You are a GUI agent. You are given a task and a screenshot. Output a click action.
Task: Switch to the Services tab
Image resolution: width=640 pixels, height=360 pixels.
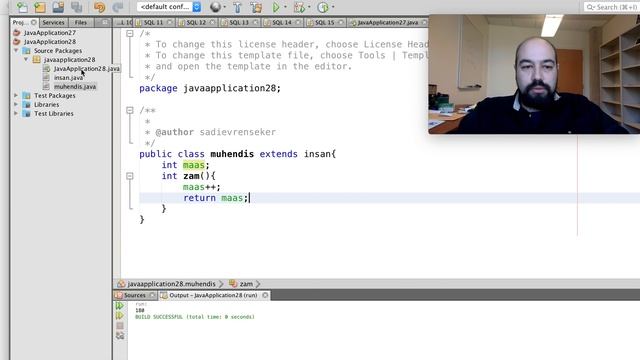(53, 22)
